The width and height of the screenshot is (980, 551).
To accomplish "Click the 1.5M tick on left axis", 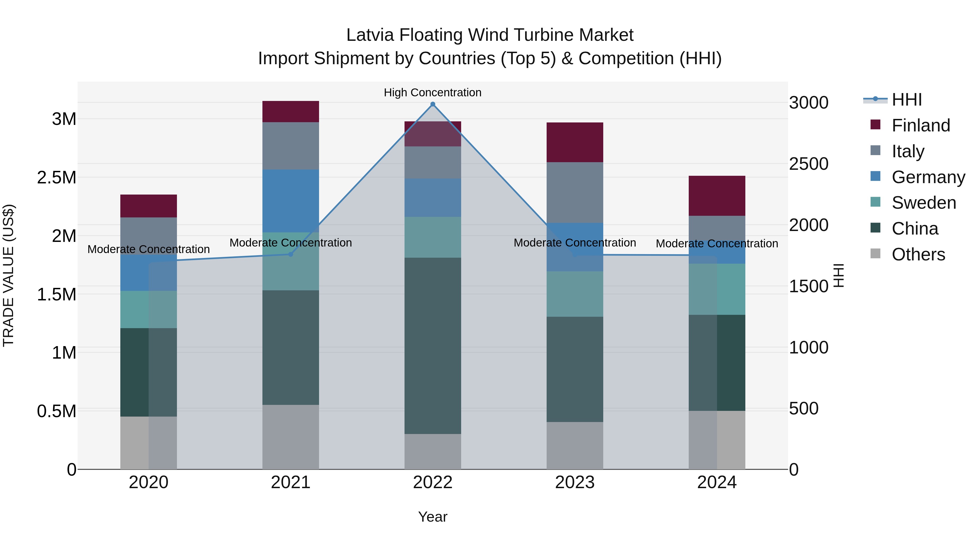I will click(57, 294).
